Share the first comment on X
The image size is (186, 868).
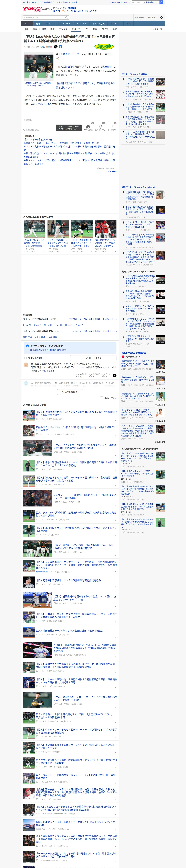(x=115, y=375)
